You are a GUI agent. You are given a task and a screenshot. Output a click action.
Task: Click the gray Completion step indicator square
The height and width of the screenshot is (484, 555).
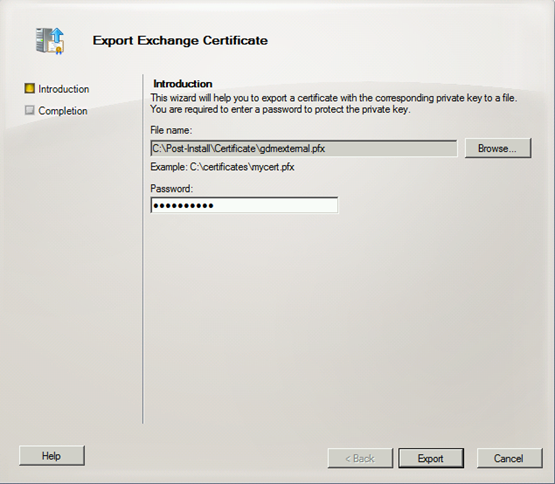pyautogui.click(x=29, y=110)
